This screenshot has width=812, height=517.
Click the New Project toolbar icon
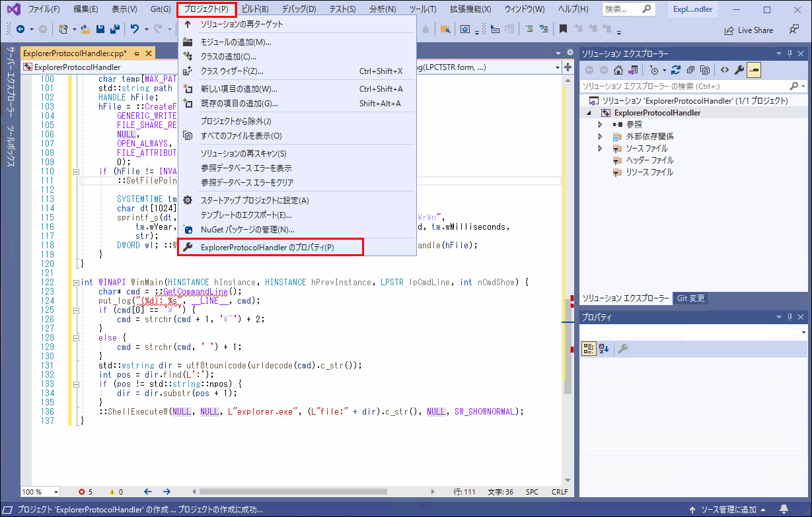coord(63,29)
